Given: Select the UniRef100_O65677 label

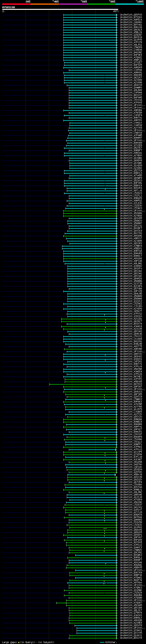Looking at the screenshot, I should pyautogui.click(x=131, y=311).
